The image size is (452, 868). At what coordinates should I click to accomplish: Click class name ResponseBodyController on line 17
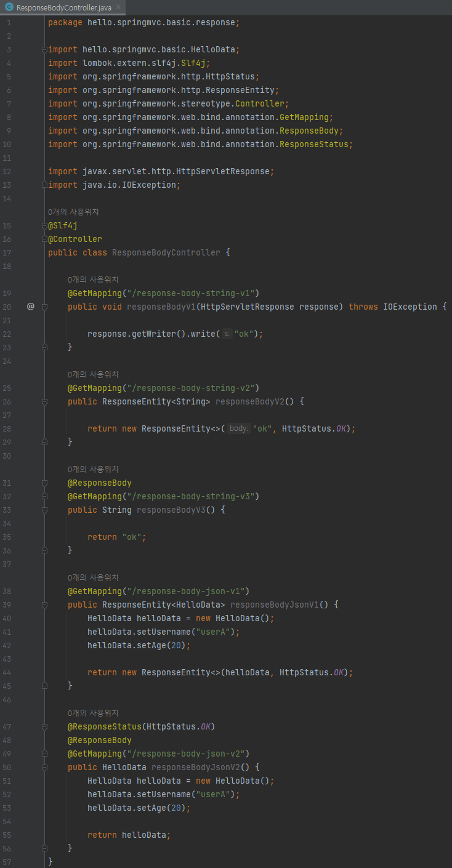point(166,252)
